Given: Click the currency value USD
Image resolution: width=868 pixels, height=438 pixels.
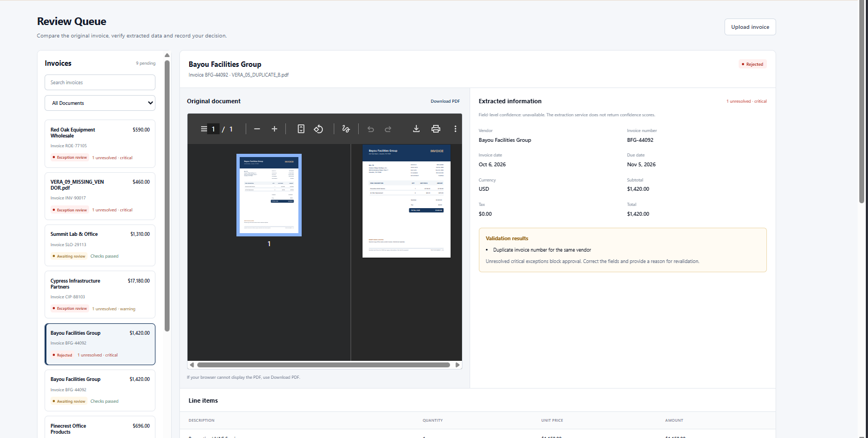Looking at the screenshot, I should (x=484, y=189).
